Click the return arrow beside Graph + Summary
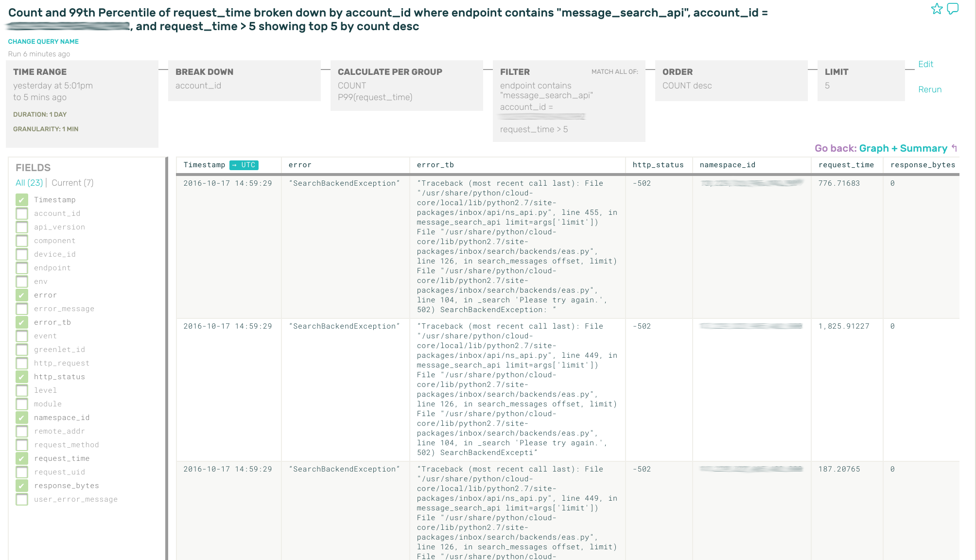 [955, 148]
